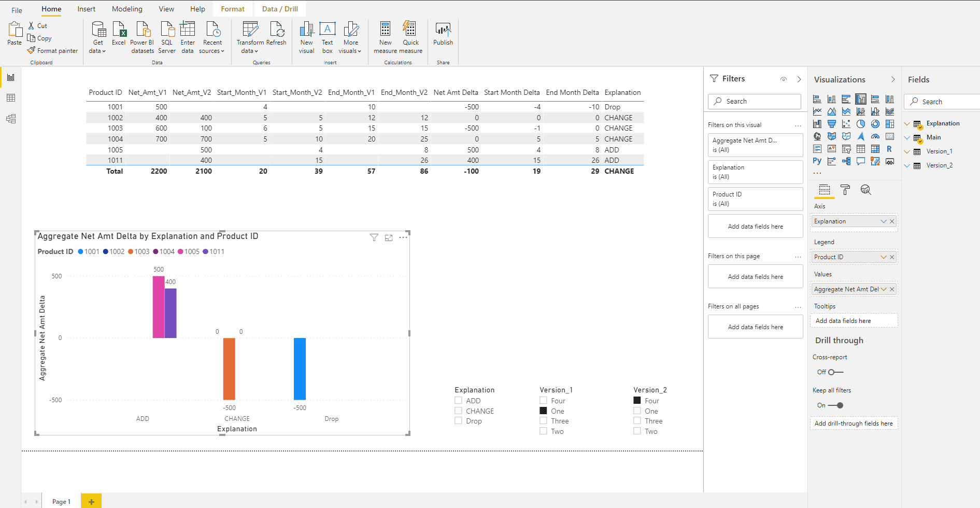Screen dimensions: 980x508
Task: Click Format painter in Clipboard group
Action: click(x=52, y=50)
